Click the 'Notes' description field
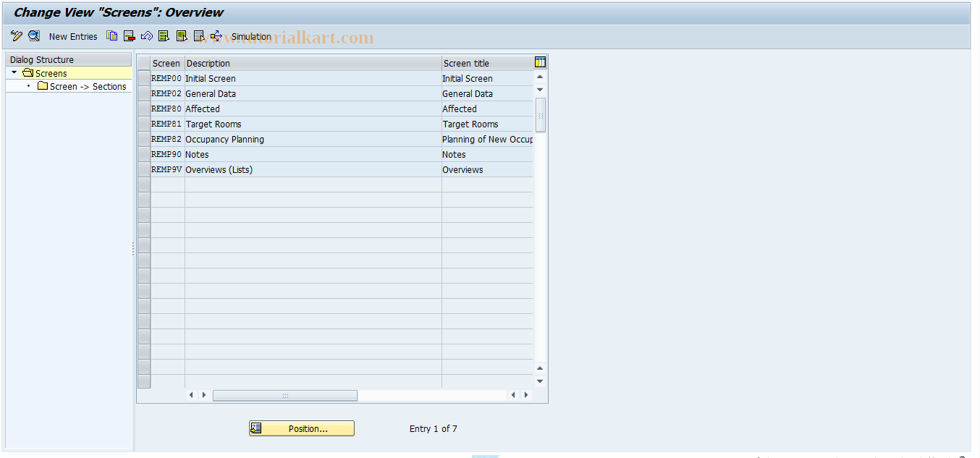Viewport: 980px width, 458px height. 313,154
